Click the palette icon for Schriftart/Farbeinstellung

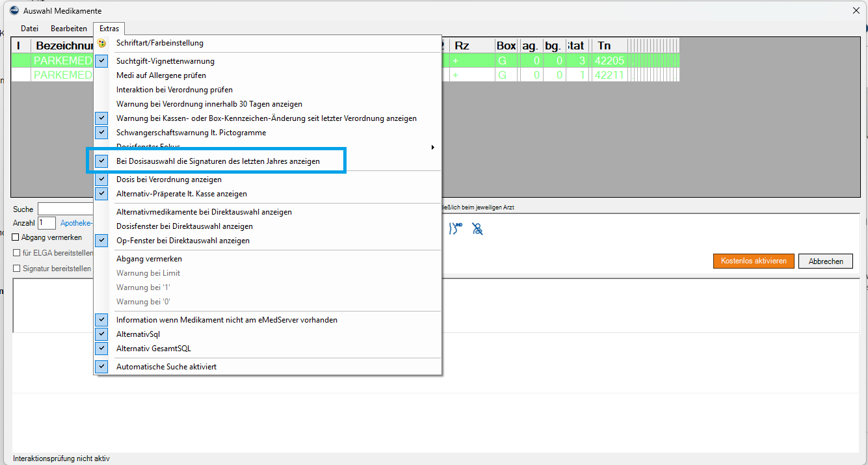click(101, 43)
